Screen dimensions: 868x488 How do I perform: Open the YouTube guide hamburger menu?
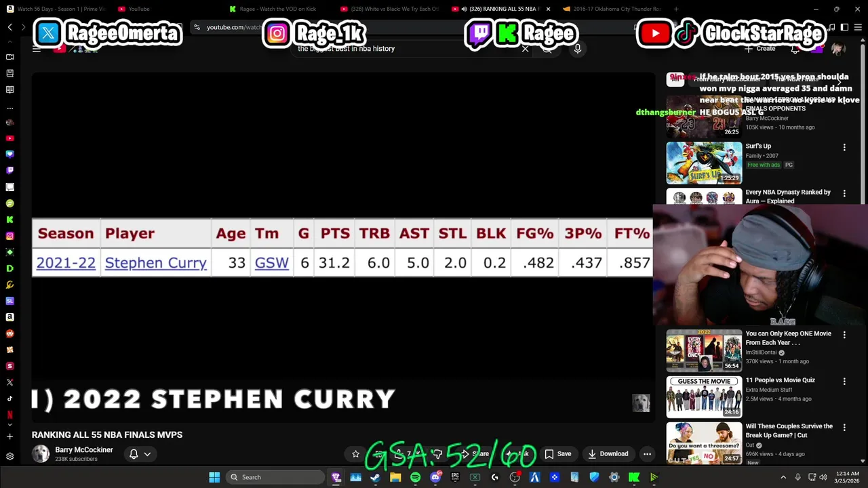[x=37, y=49]
